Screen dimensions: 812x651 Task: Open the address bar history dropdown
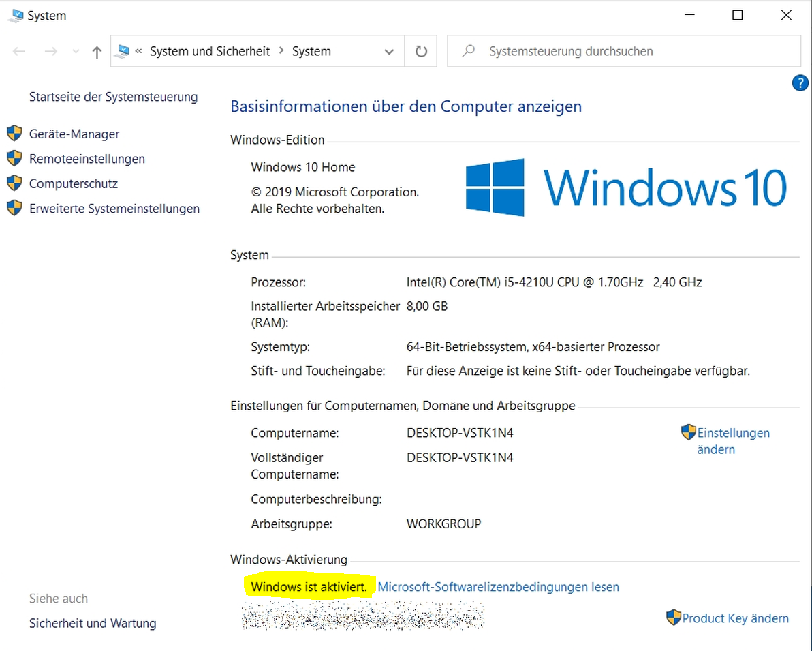(389, 51)
